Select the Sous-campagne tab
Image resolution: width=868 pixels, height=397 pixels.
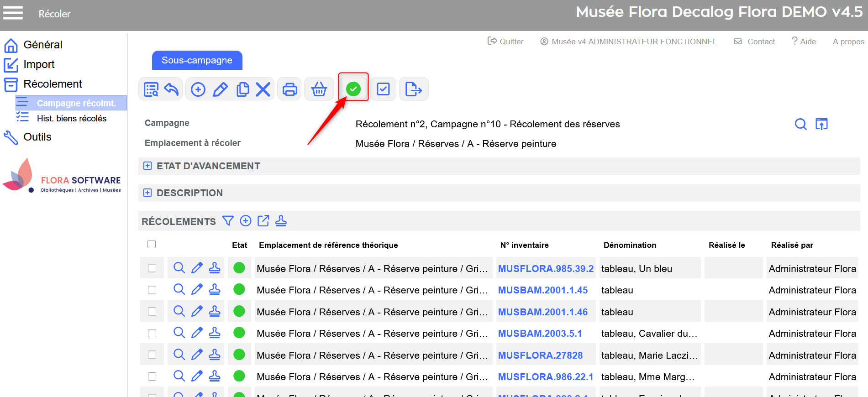197,60
